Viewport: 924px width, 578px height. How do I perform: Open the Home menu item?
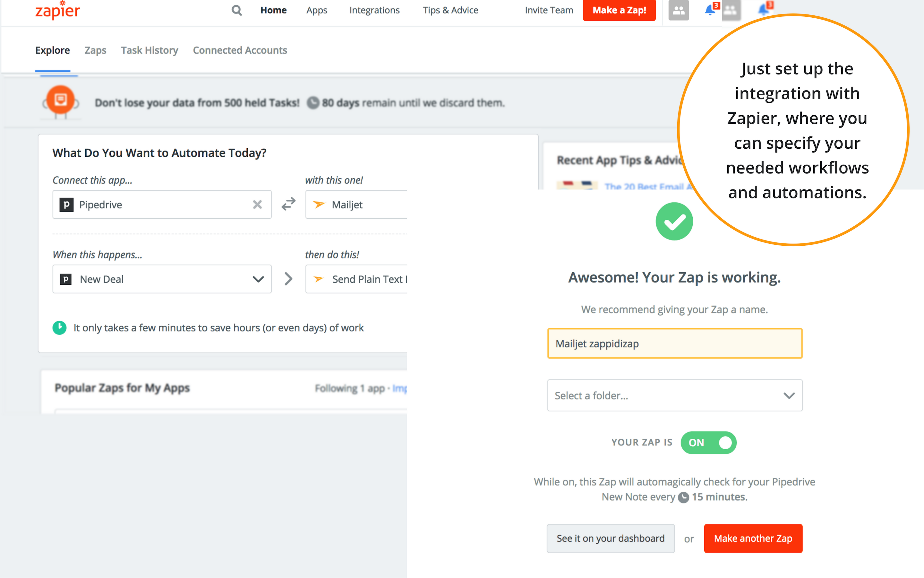click(x=273, y=10)
